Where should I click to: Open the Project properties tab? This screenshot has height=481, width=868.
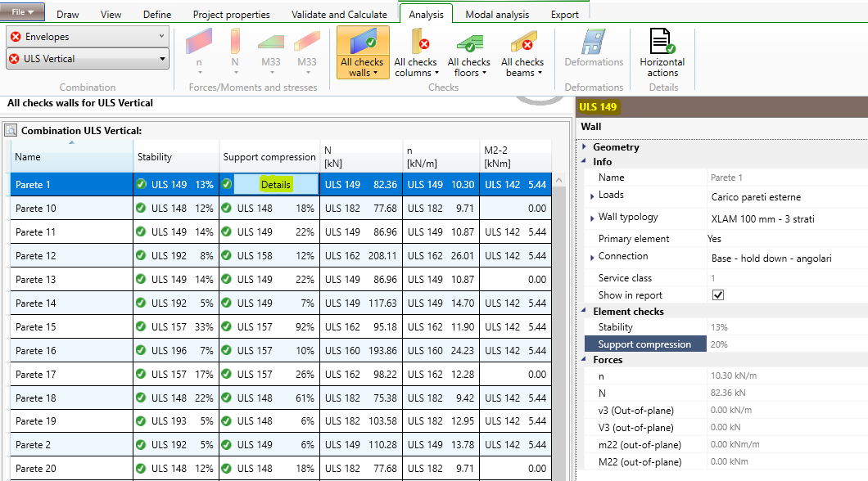232,15
